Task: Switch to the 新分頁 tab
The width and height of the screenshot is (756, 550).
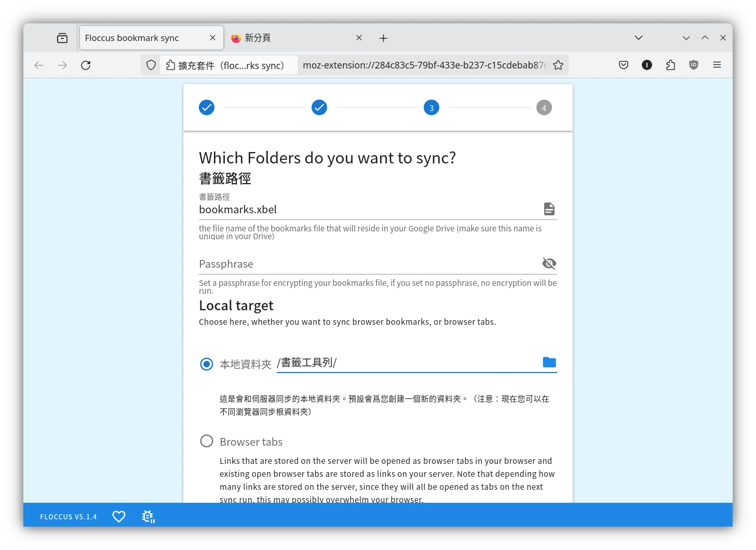Action: [x=291, y=38]
